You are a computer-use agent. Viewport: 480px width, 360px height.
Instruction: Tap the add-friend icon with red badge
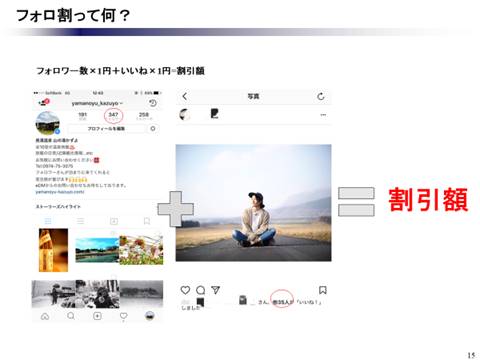pos(43,102)
